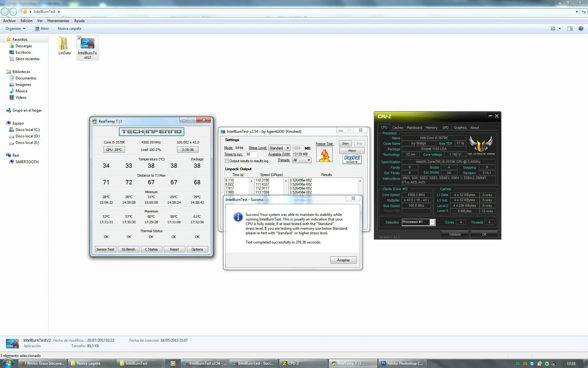Click the Start button in IntelBurnTest
Screen dimensions: 588x368
pyautogui.click(x=345, y=144)
